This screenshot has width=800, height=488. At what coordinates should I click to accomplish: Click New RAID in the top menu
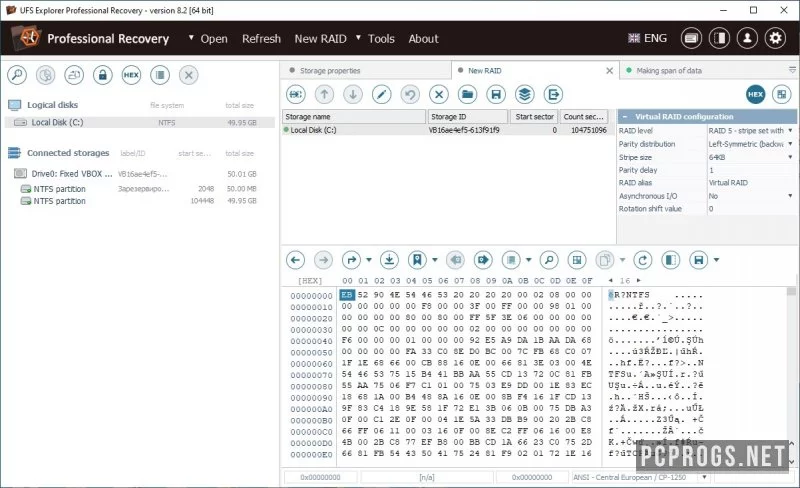(320, 39)
